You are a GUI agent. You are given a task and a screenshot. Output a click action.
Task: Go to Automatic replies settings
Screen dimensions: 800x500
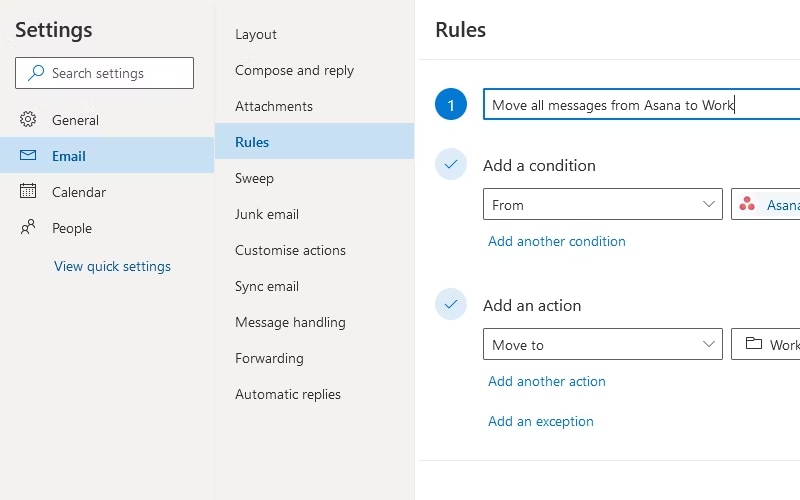[x=288, y=394]
